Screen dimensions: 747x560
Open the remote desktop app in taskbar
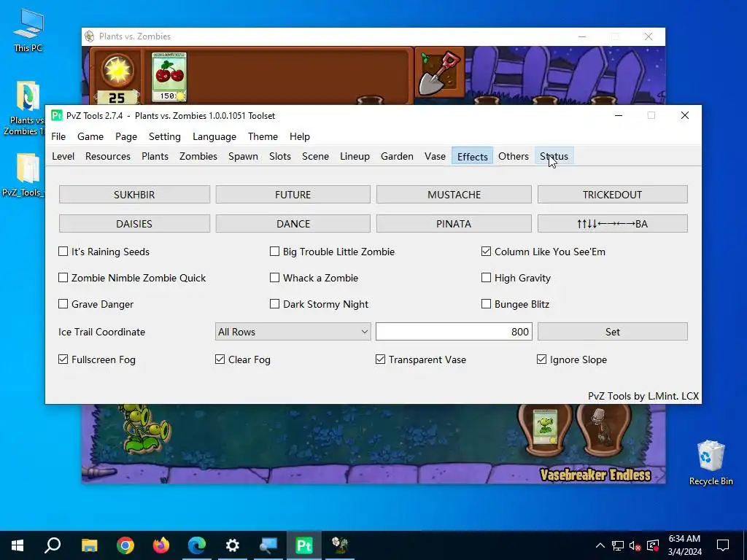click(x=268, y=545)
